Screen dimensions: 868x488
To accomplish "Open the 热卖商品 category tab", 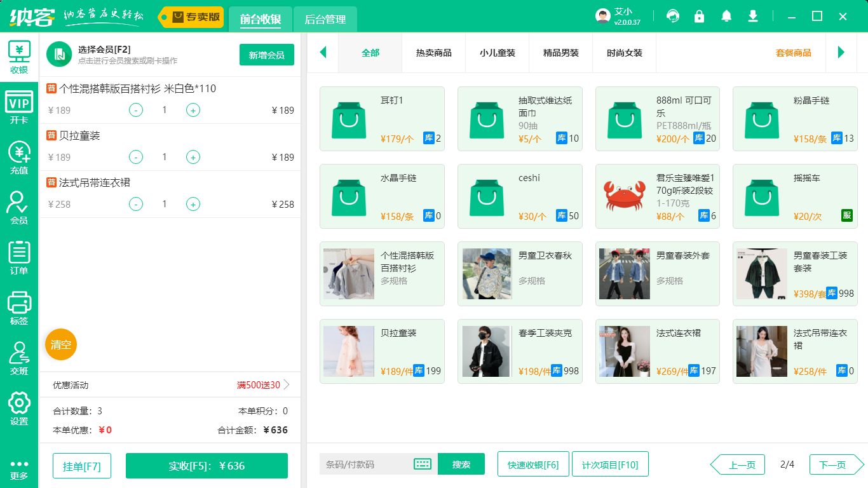I will click(433, 53).
